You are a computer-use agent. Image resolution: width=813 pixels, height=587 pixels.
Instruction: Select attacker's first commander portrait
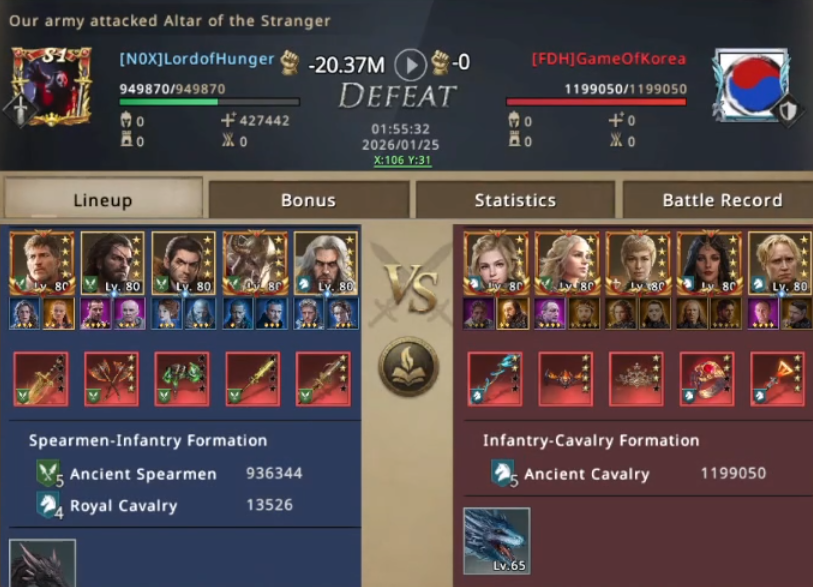click(x=42, y=263)
